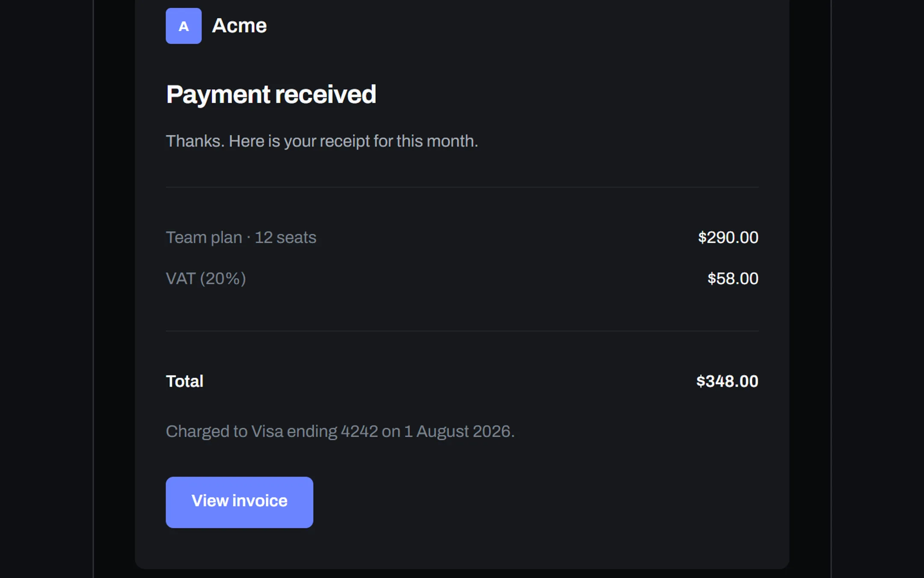
Task: Click the $58.00 VAT amount
Action: (733, 279)
